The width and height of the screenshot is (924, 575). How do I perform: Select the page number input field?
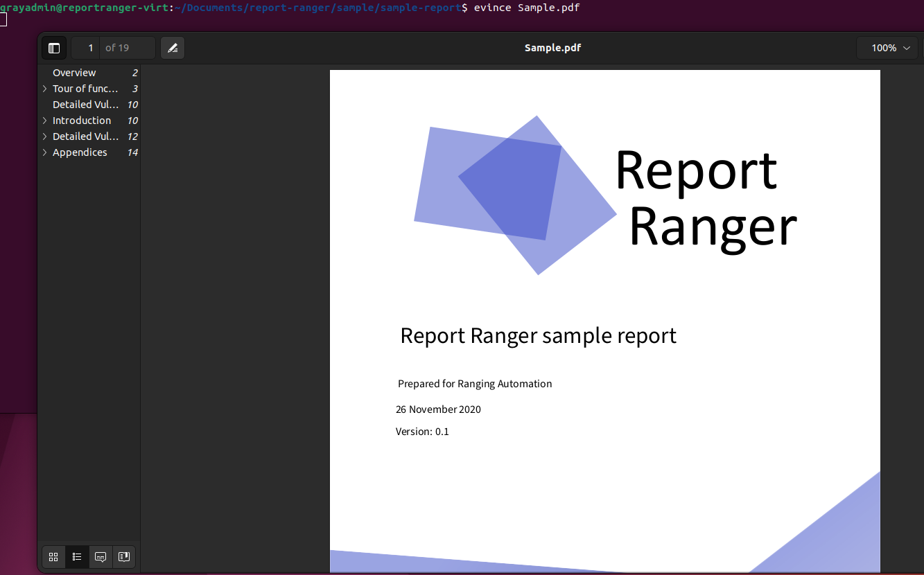tap(86, 48)
